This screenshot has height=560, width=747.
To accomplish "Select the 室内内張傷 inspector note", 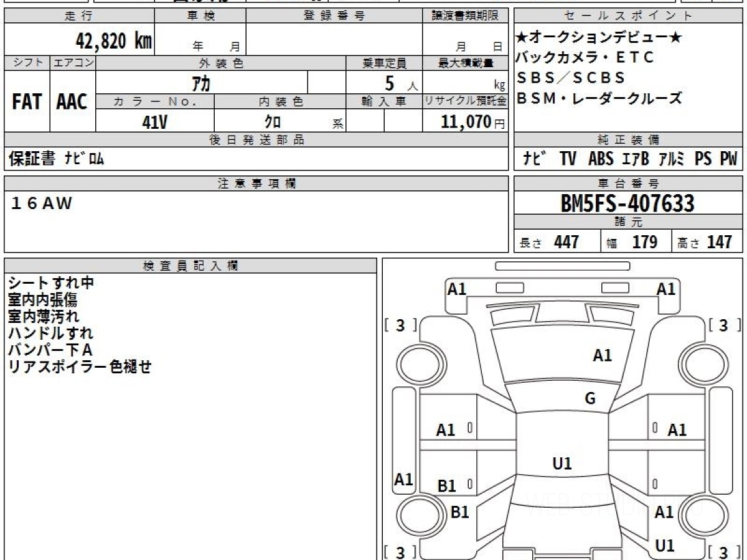I will tap(43, 299).
